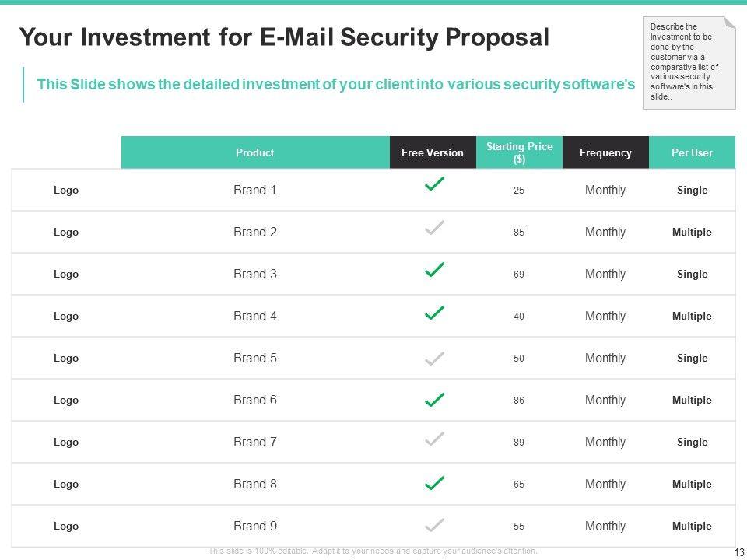Click the Logo placeholder for Brand 1
This screenshot has width=747, height=560.
pos(66,190)
